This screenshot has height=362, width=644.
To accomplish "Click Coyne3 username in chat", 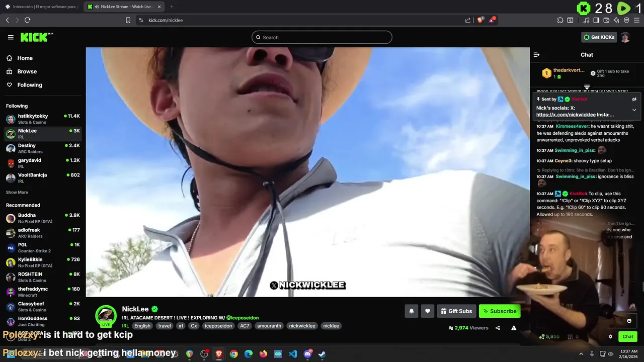I will coord(564,161).
